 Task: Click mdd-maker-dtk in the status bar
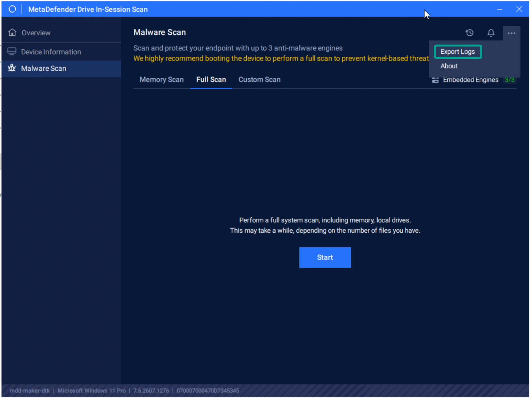coord(30,391)
